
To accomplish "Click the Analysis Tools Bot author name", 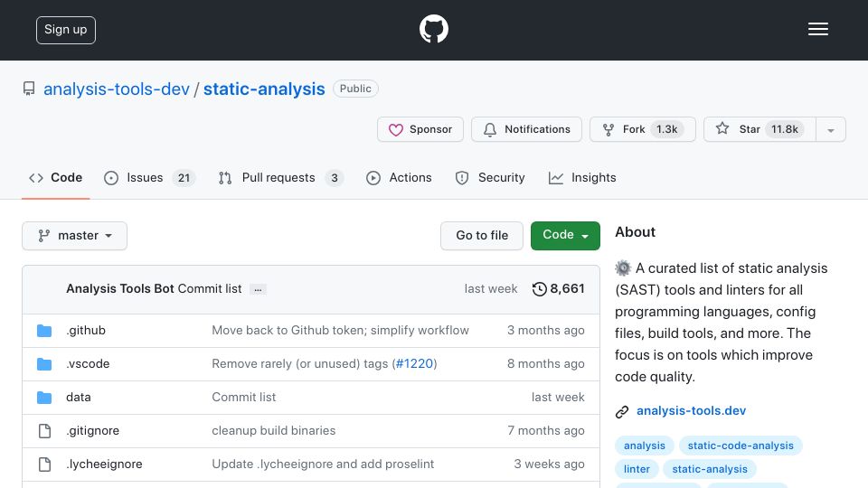I will (120, 289).
